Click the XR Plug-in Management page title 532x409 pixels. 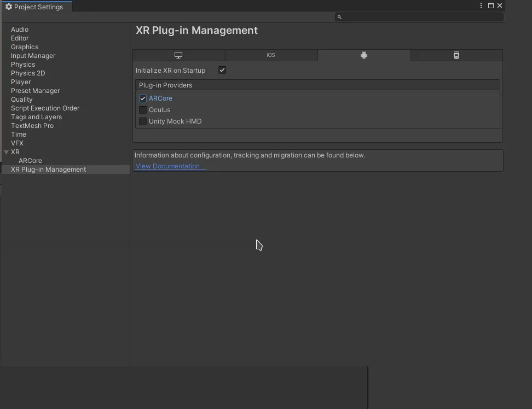click(x=196, y=30)
